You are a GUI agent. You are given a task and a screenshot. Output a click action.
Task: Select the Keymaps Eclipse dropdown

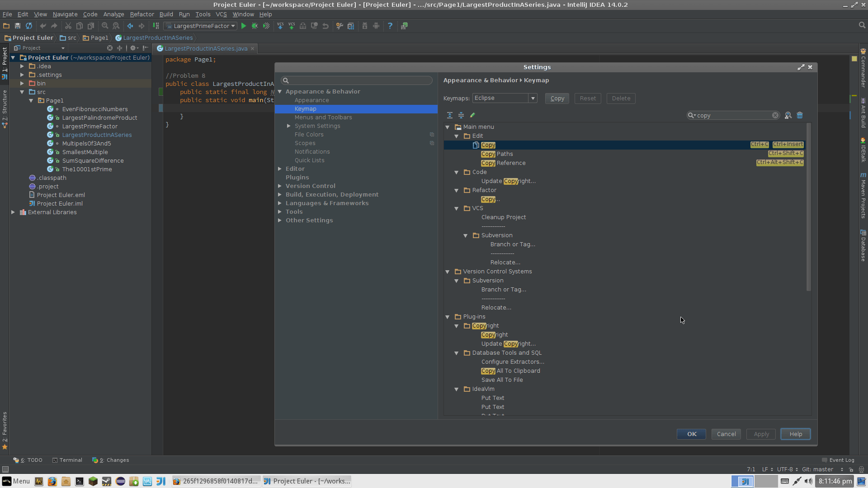click(x=504, y=98)
